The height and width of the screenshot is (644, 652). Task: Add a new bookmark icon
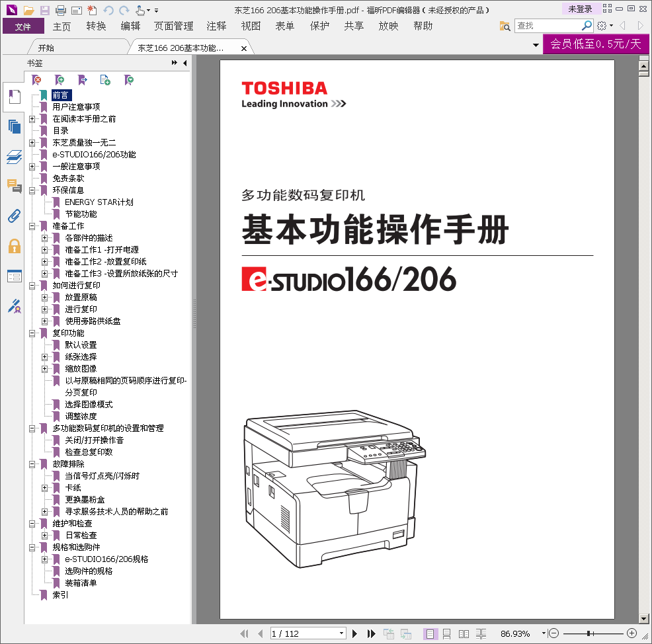60,80
